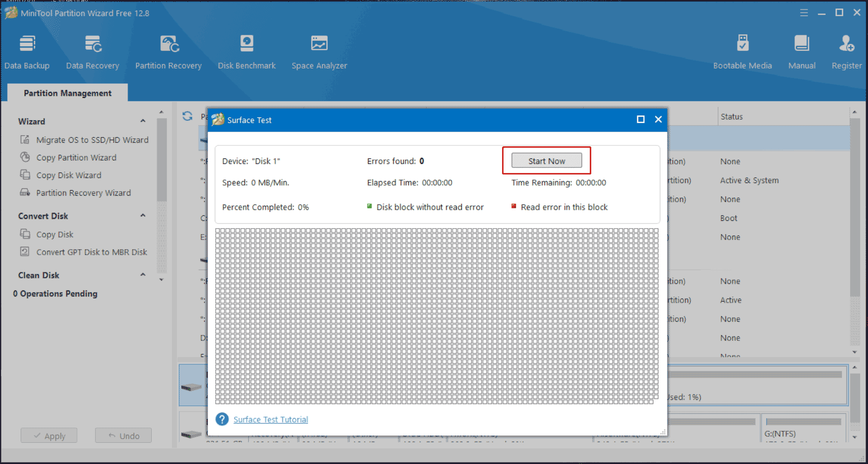The image size is (868, 464).
Task: Collapse the Clean Disk section
Action: coord(143,275)
